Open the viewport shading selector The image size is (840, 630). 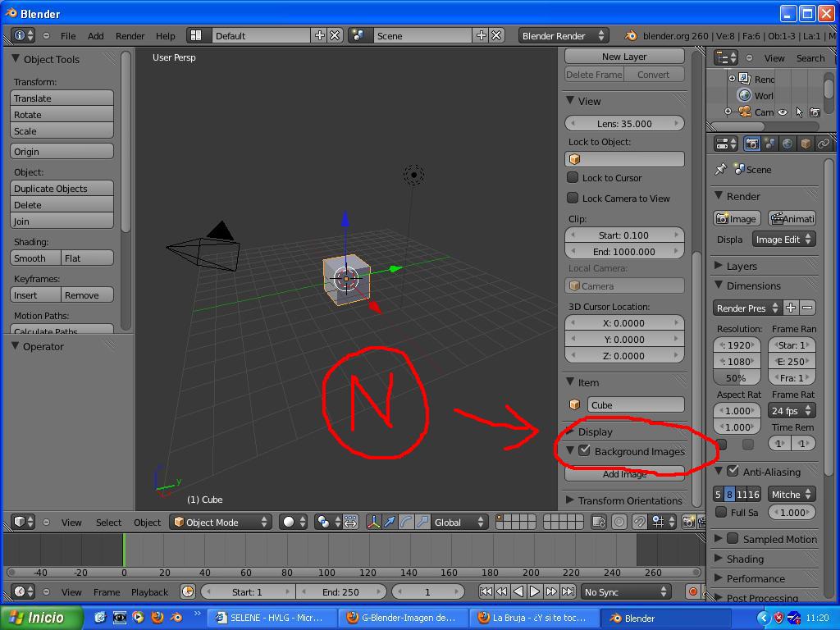pyautogui.click(x=294, y=522)
